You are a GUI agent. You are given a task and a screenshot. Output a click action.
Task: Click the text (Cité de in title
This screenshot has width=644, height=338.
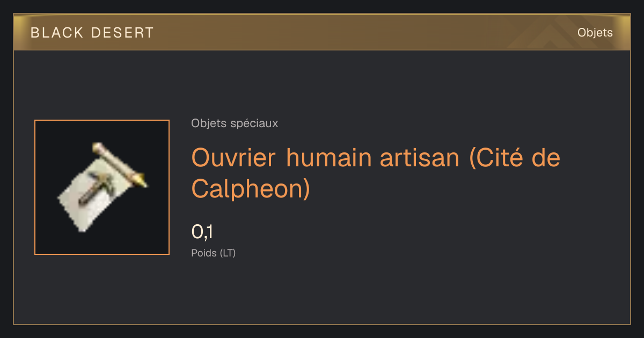tap(515, 158)
